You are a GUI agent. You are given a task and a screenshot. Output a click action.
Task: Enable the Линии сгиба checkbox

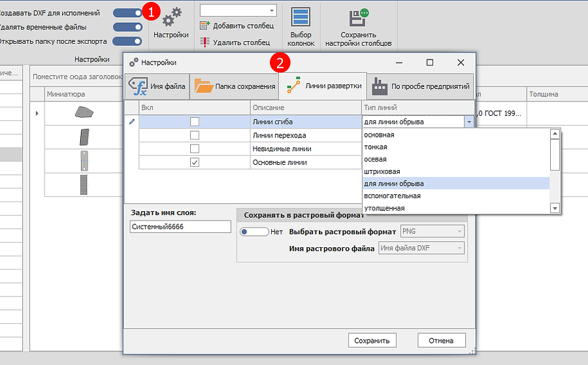point(195,121)
